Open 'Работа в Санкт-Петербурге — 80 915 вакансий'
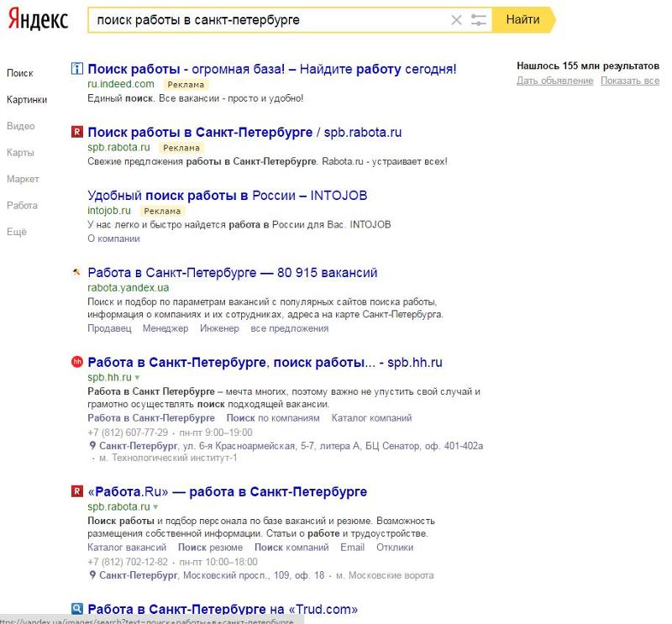672x624 pixels. 233,273
